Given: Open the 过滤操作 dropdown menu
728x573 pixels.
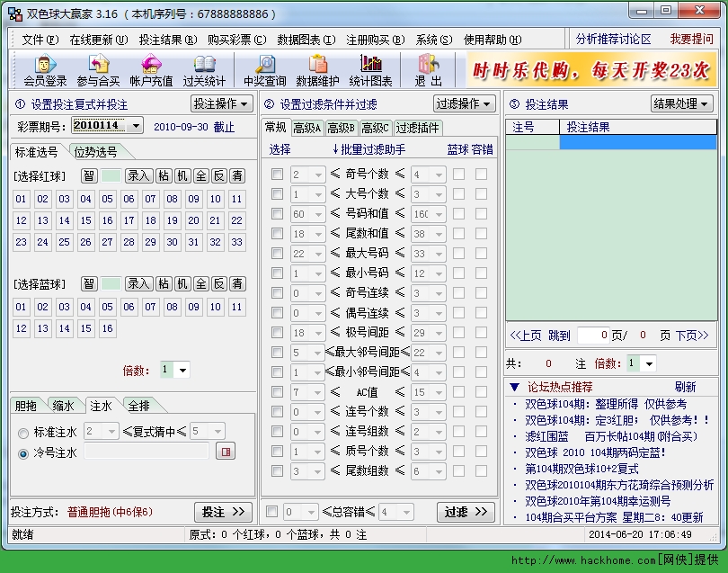Looking at the screenshot, I should [465, 103].
